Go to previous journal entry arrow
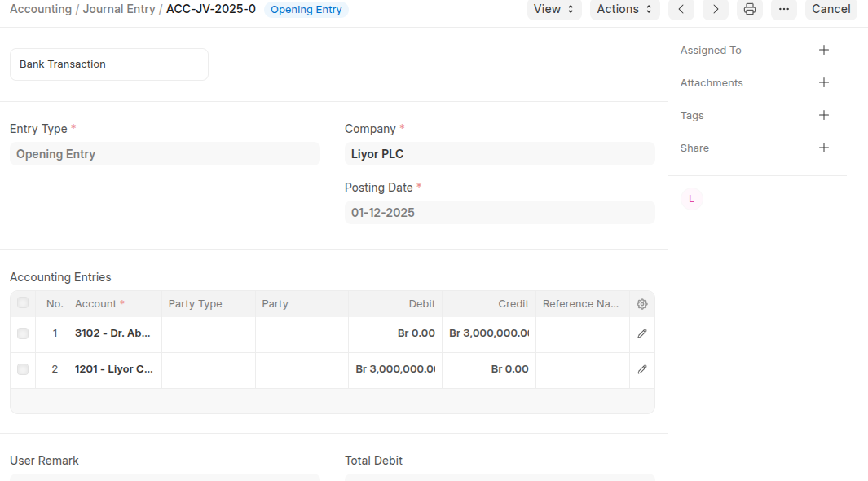Image resolution: width=868 pixels, height=481 pixels. point(681,9)
